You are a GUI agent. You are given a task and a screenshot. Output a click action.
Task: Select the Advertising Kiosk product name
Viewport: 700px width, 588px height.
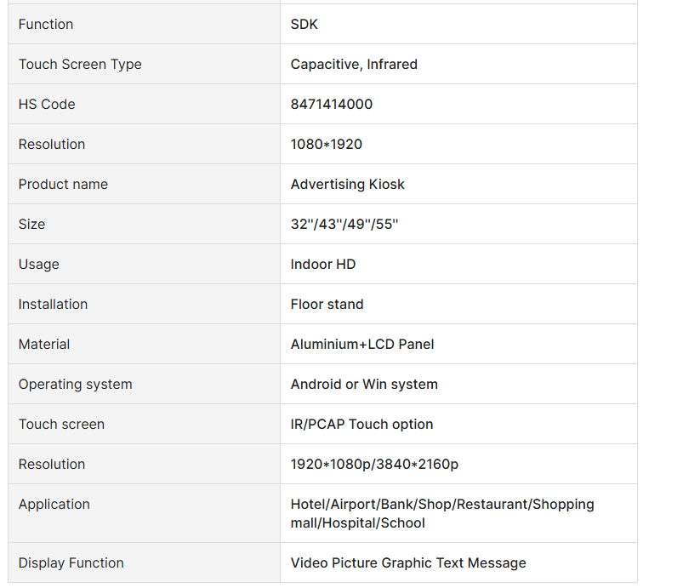pos(347,185)
